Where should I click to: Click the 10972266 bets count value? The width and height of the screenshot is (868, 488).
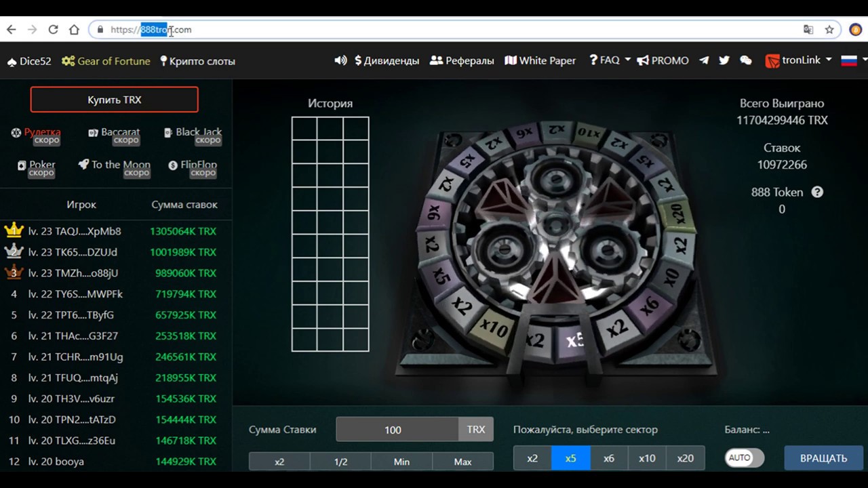coord(782,165)
